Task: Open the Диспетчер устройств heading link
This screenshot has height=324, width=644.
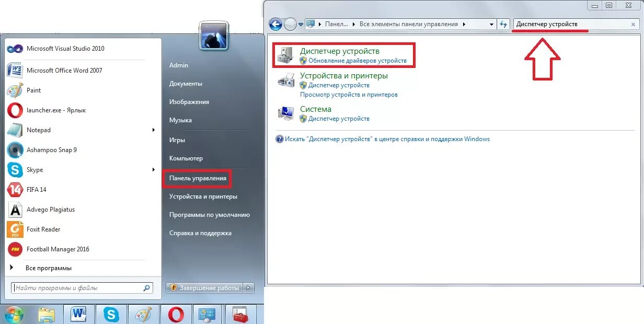Action: click(340, 51)
